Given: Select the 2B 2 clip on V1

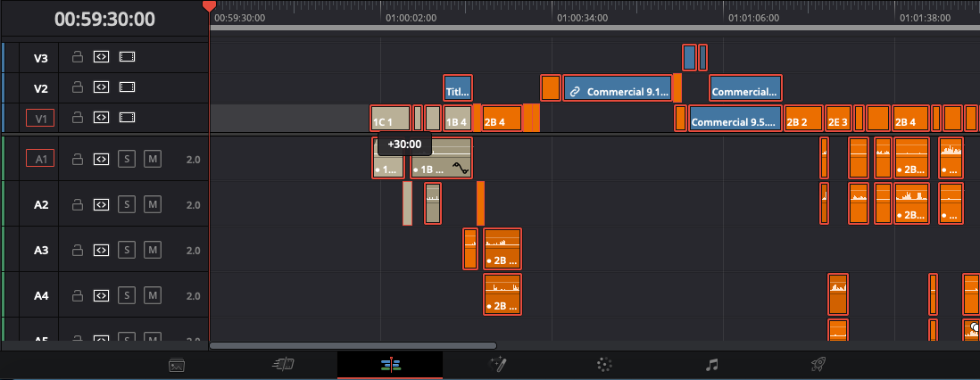Looking at the screenshot, I should 803,118.
